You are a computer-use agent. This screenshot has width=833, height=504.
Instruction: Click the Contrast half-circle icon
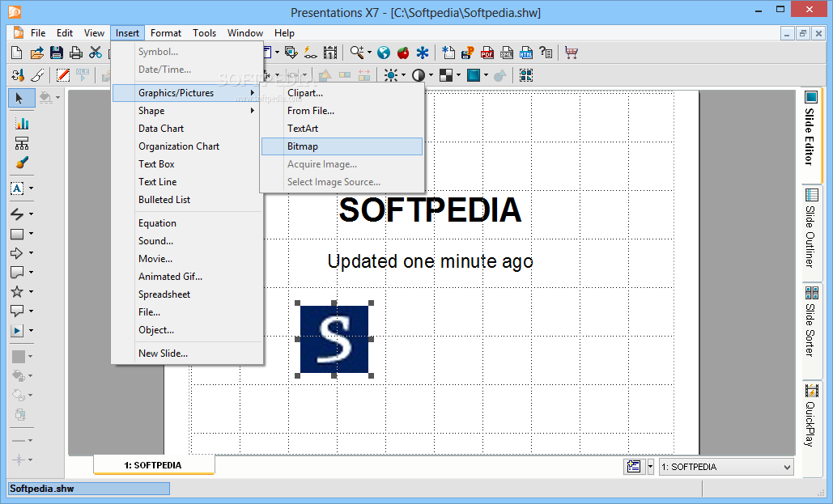click(x=419, y=75)
